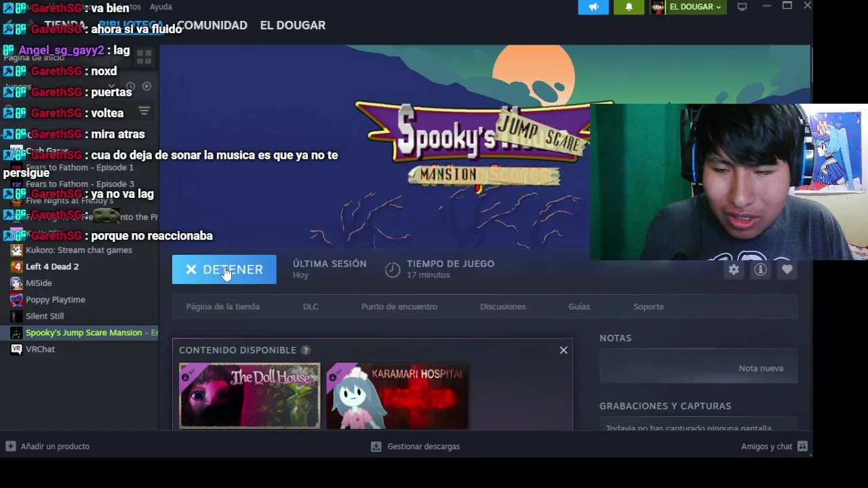Click the ready-to-play filter icon
The width and height of the screenshot is (868, 488).
point(146,87)
